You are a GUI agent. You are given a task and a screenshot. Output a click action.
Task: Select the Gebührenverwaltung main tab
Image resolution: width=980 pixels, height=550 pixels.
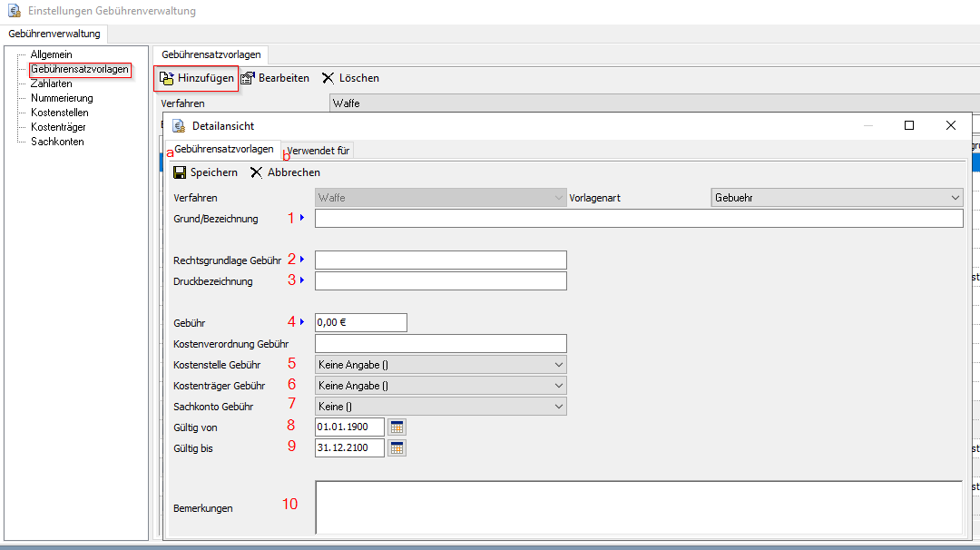(x=54, y=34)
